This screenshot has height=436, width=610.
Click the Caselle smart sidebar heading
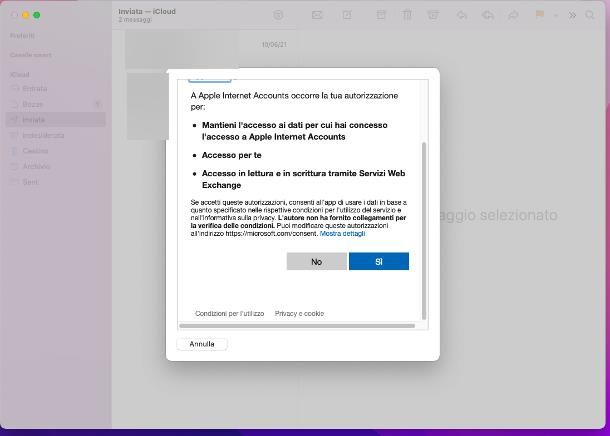click(x=31, y=55)
